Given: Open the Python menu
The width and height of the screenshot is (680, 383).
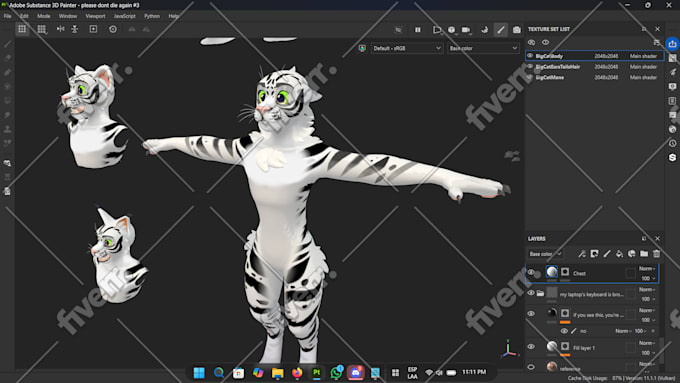Looking at the screenshot, I should (152, 16).
